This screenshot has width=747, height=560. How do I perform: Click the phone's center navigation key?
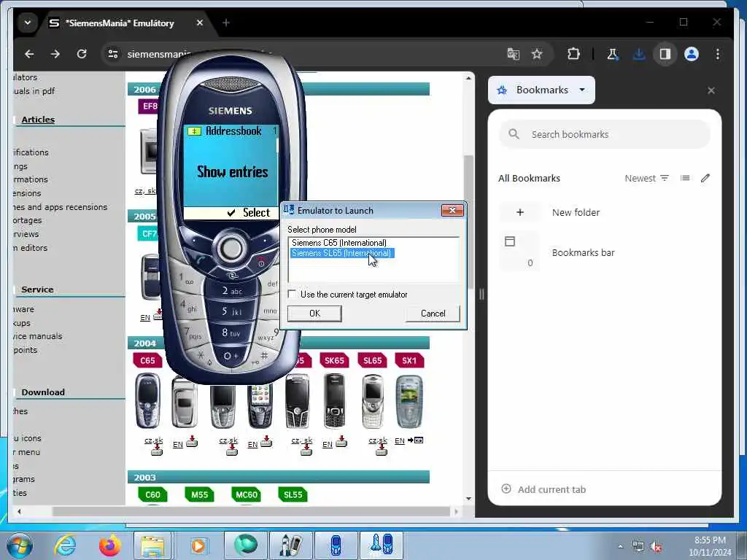(x=231, y=248)
